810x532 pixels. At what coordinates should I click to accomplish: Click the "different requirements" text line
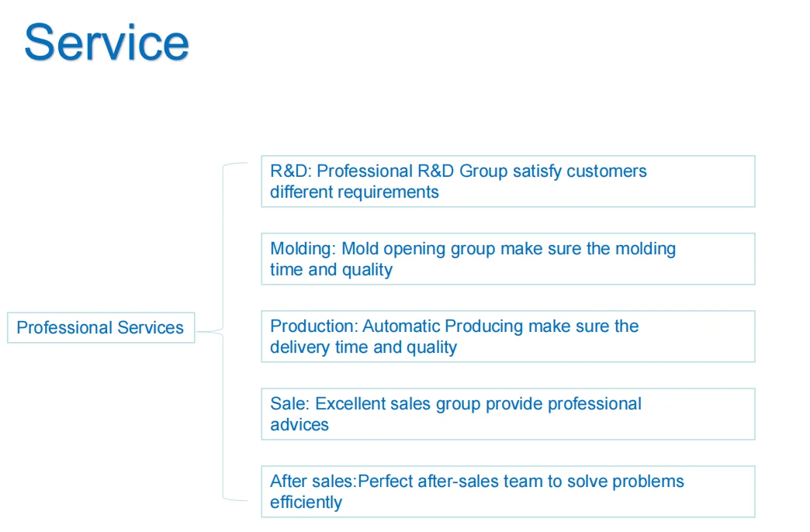pos(354,192)
